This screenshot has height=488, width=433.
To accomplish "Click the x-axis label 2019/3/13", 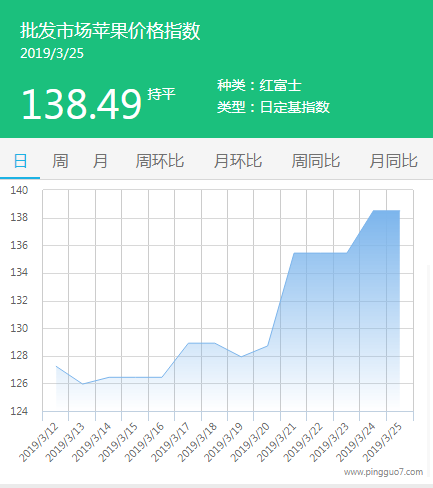I will 65,442.
